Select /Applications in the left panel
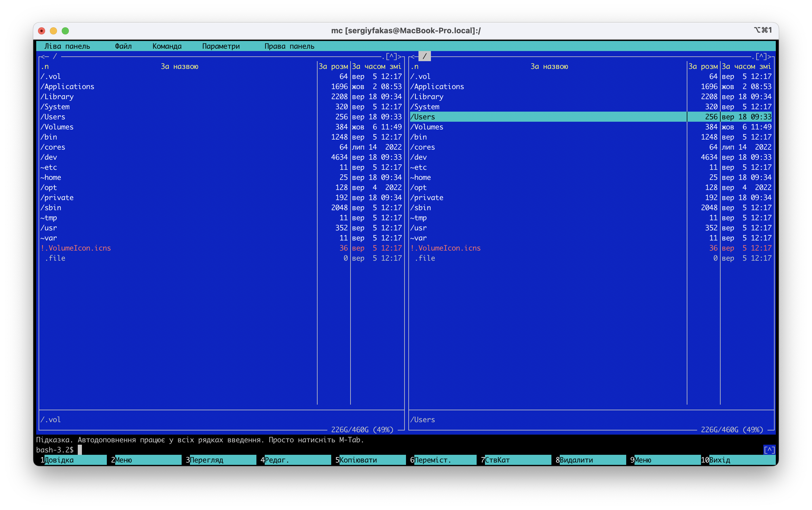 pos(67,87)
